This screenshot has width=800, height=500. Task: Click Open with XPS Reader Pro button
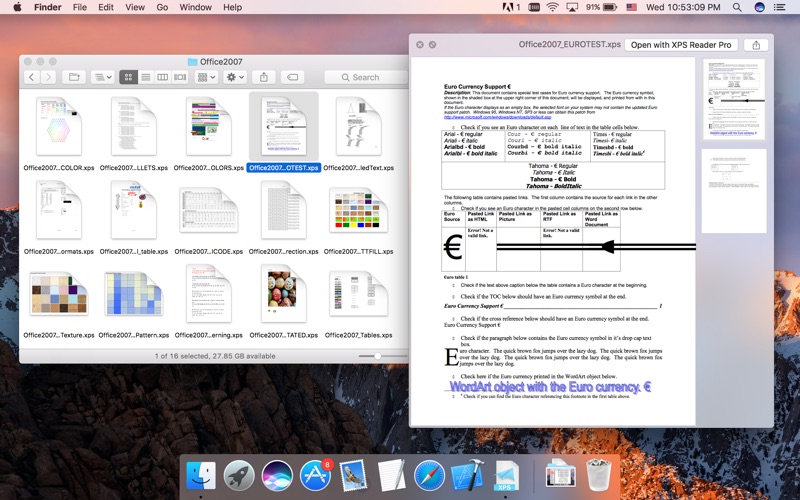click(x=682, y=45)
